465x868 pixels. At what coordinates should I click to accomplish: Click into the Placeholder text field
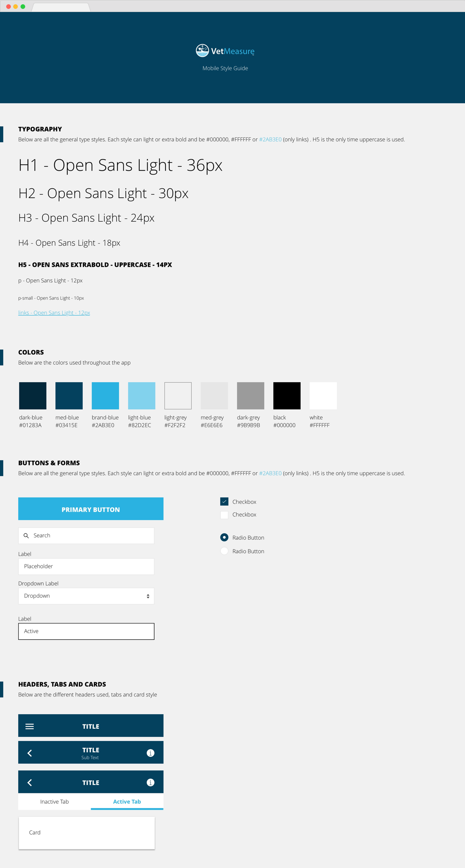86,566
